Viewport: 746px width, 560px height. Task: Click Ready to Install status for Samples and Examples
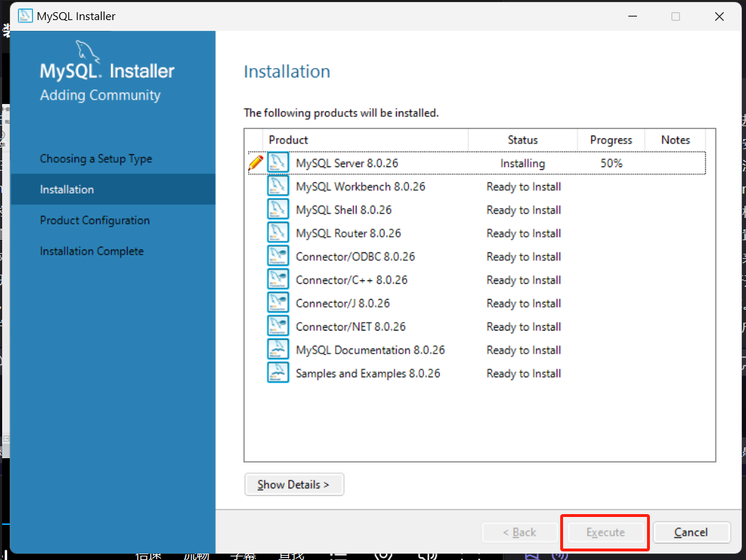(x=524, y=373)
